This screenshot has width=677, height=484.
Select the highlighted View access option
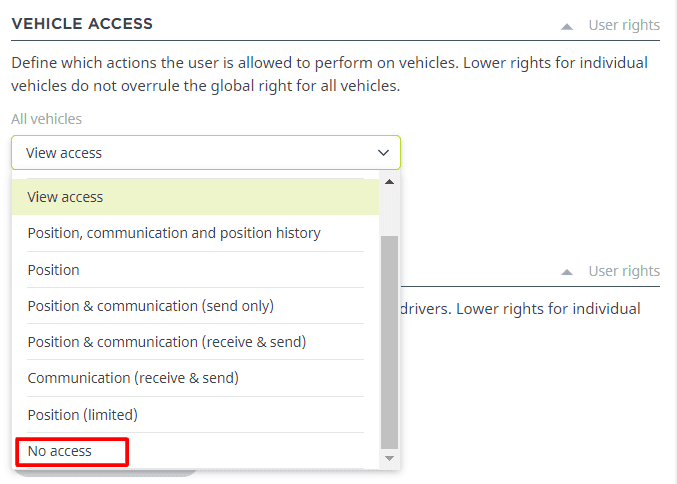coord(65,197)
